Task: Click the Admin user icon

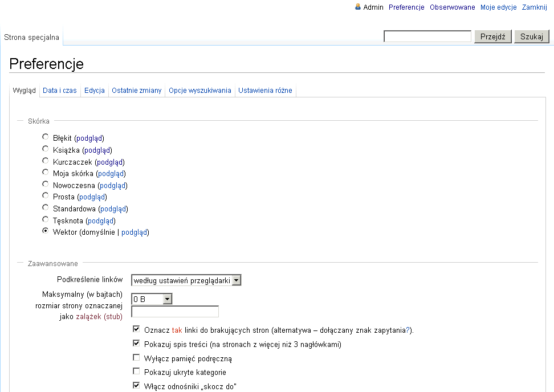Action: [358, 7]
